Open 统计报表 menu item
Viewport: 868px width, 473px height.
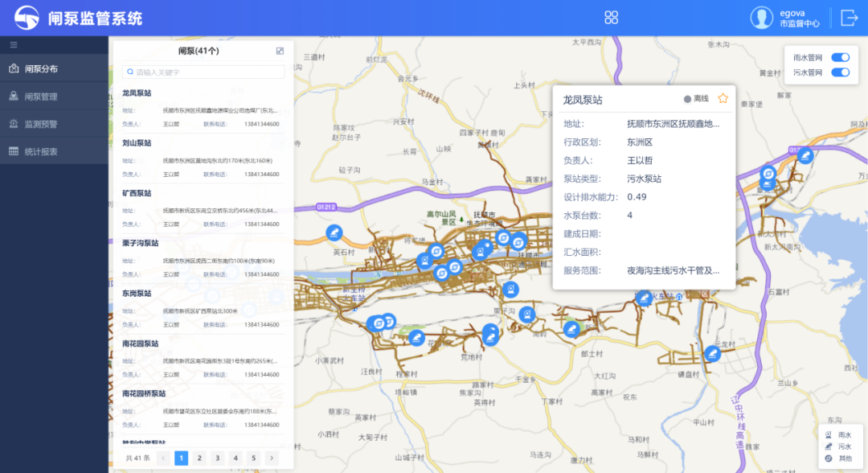[41, 151]
